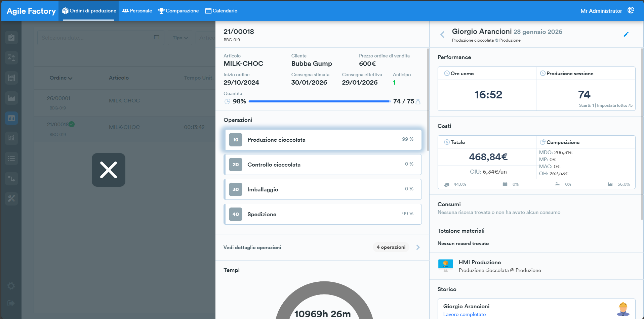This screenshot has width=644, height=319.
Task: Select operation 40 Spedizione
Action: click(x=323, y=214)
